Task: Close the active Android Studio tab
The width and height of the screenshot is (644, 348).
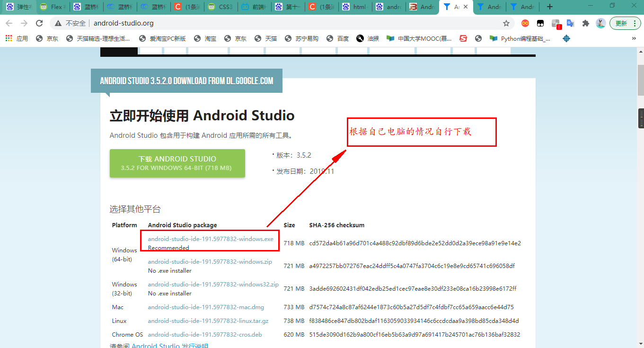Action: [466, 7]
